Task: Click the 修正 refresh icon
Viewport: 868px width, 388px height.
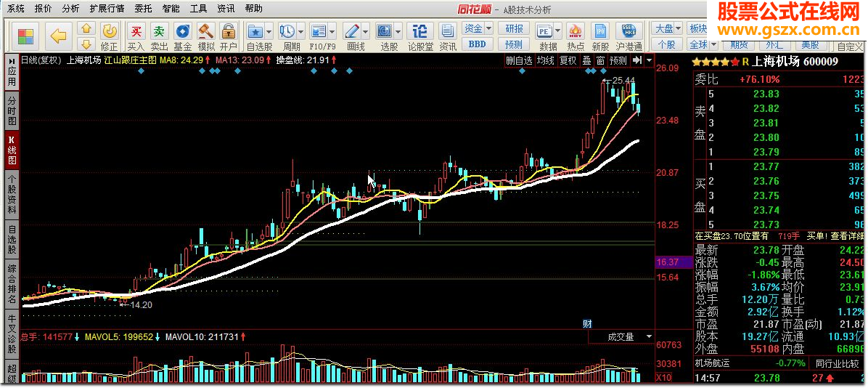Action: (x=110, y=31)
